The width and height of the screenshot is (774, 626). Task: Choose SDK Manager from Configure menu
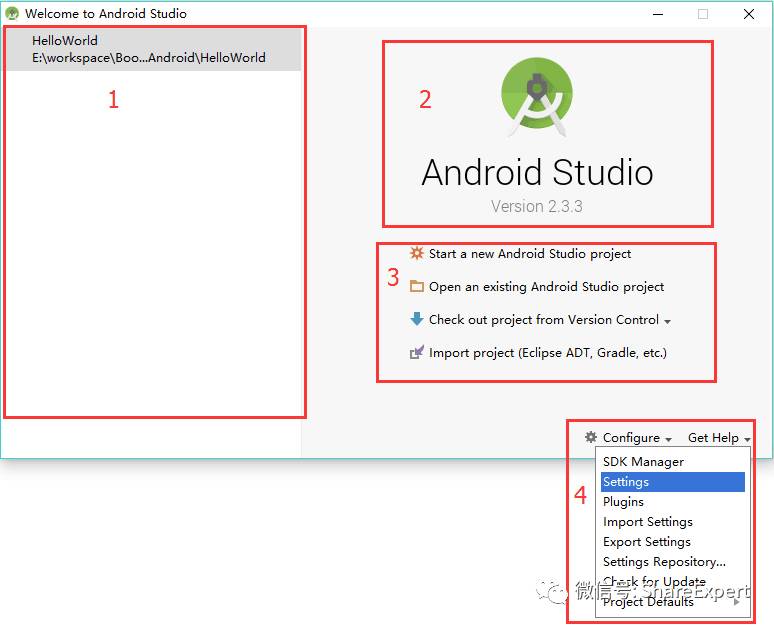click(672, 462)
